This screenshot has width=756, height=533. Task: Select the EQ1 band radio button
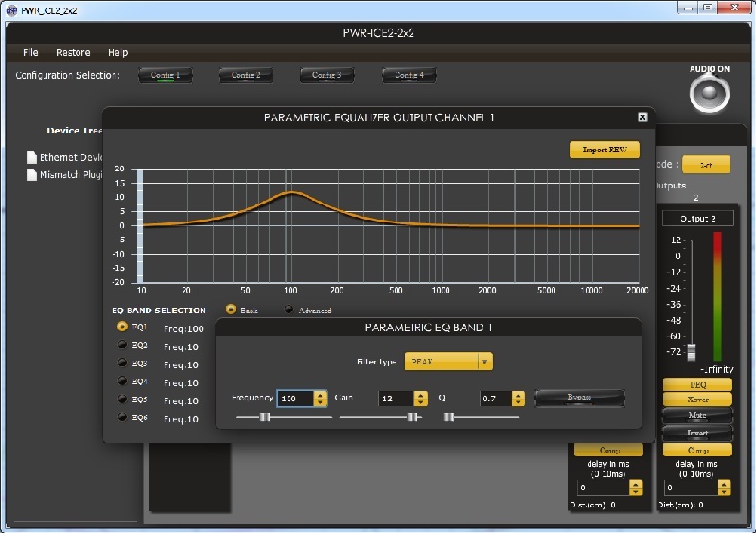point(122,327)
